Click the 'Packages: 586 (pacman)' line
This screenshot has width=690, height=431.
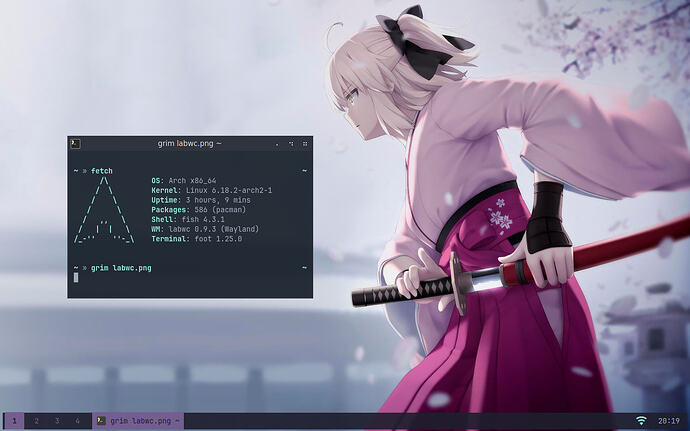click(x=198, y=210)
